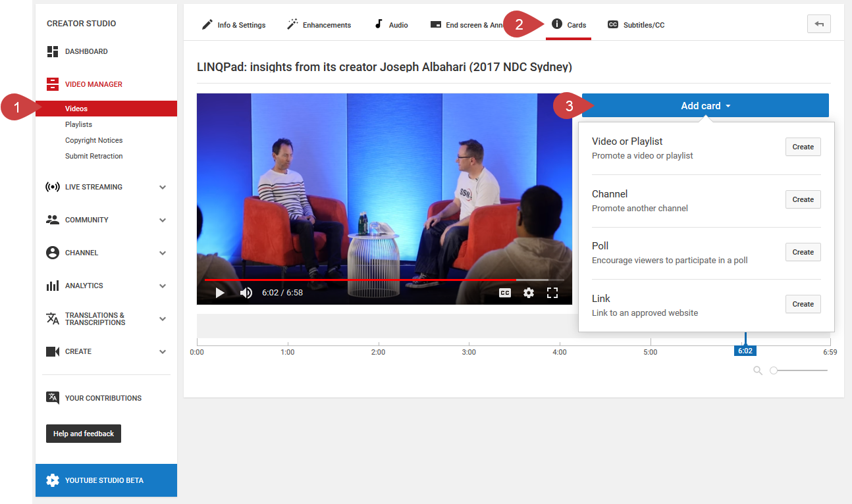
Task: Play the video in the preview player
Action: click(220, 293)
